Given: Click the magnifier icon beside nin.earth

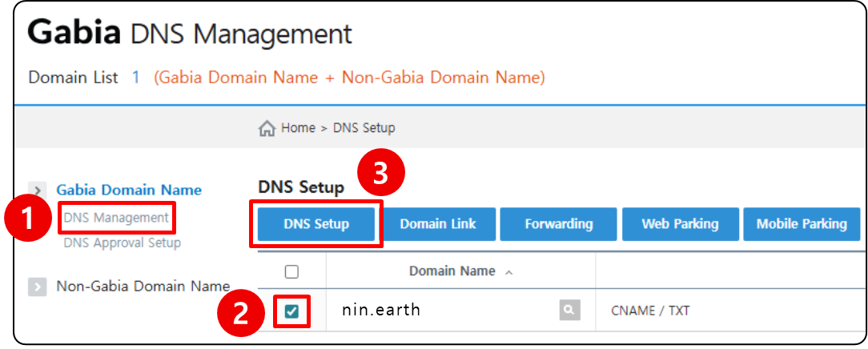Looking at the screenshot, I should pos(569,310).
